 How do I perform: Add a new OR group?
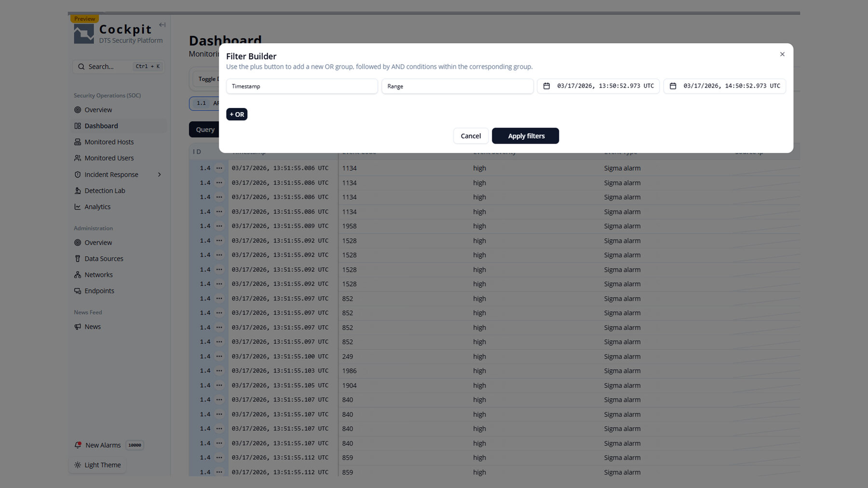coord(237,114)
